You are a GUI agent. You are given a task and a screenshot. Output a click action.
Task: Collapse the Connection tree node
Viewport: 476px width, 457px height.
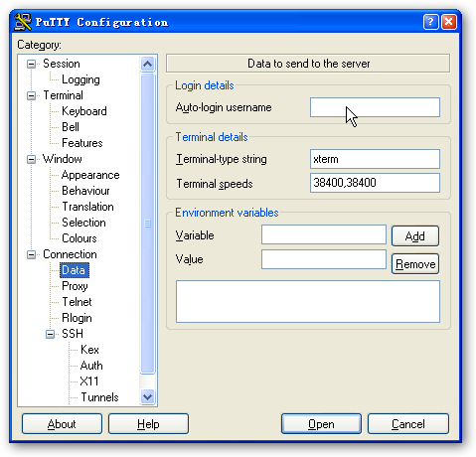tap(31, 254)
